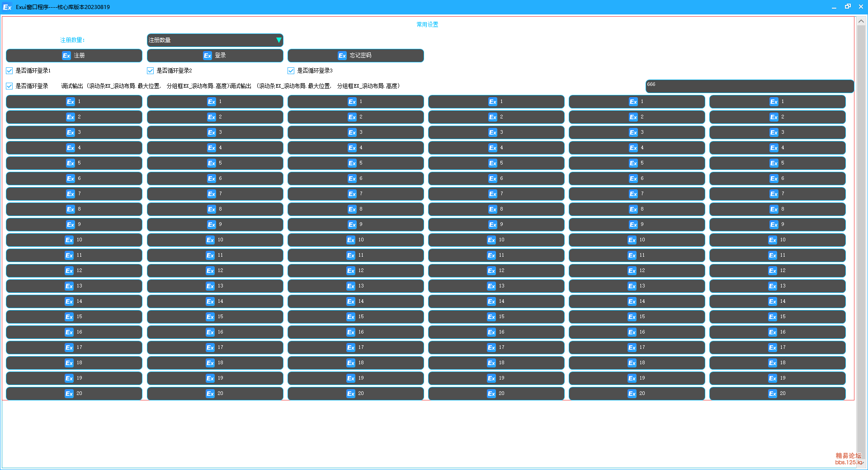Uncheck the 是否循环登录1 checkbox
The width and height of the screenshot is (868, 470).
coord(9,71)
